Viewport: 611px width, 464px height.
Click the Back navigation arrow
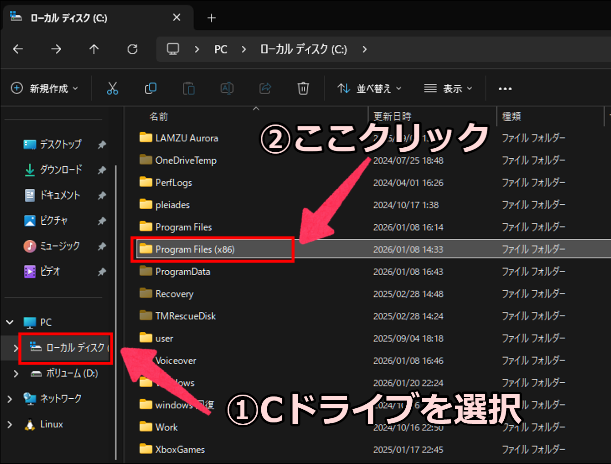(x=18, y=49)
